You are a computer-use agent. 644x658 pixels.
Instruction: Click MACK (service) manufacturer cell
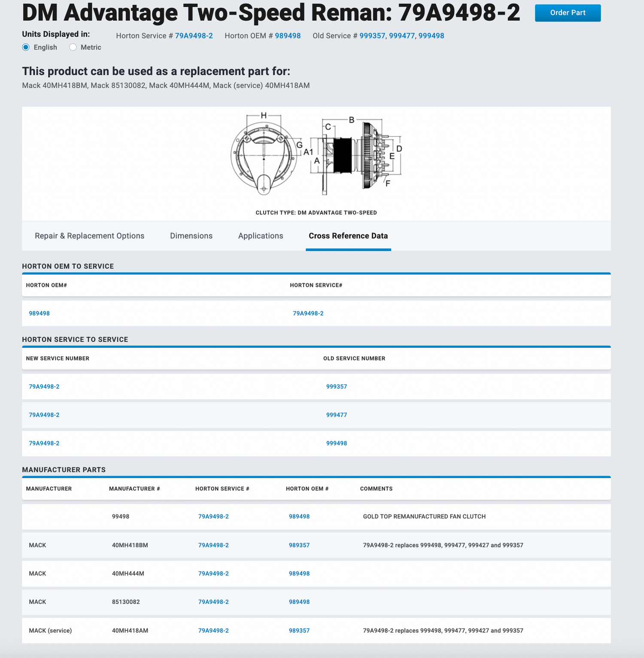point(50,631)
